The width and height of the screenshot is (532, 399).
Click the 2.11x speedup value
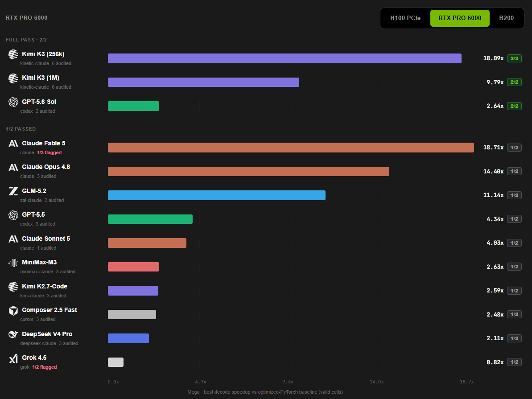495,338
